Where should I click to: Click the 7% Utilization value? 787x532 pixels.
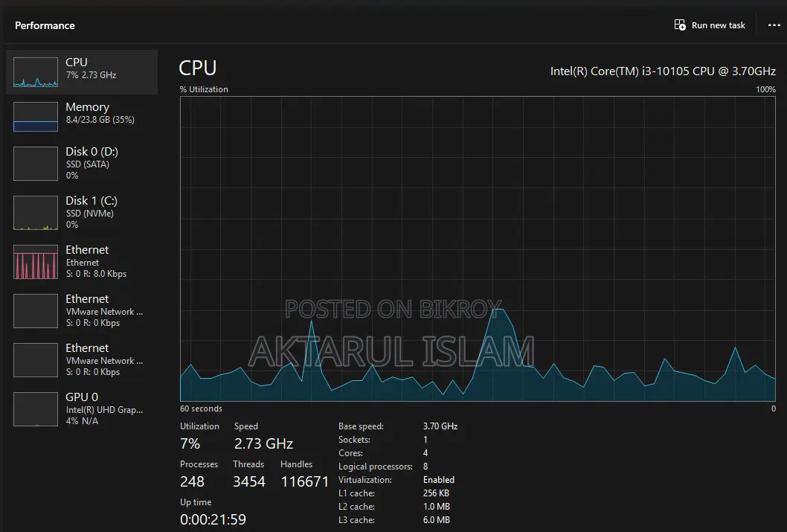[x=190, y=443]
